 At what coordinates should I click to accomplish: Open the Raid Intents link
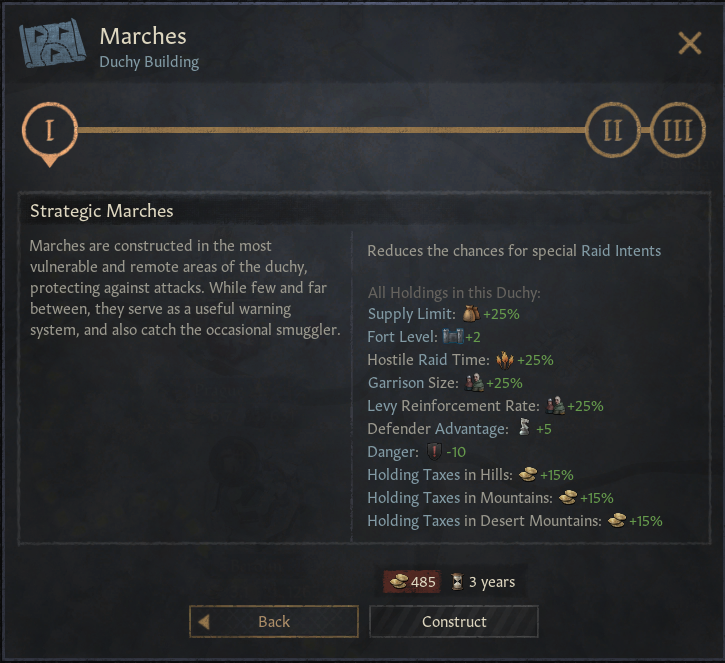pyautogui.click(x=621, y=251)
